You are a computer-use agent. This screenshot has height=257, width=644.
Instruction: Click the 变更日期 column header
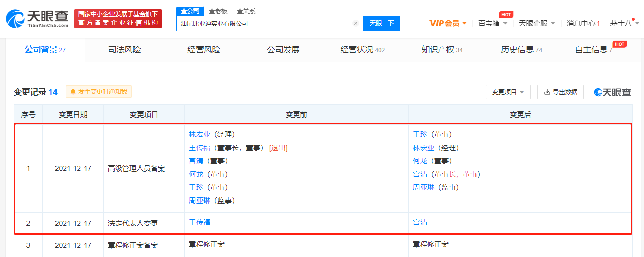click(73, 115)
